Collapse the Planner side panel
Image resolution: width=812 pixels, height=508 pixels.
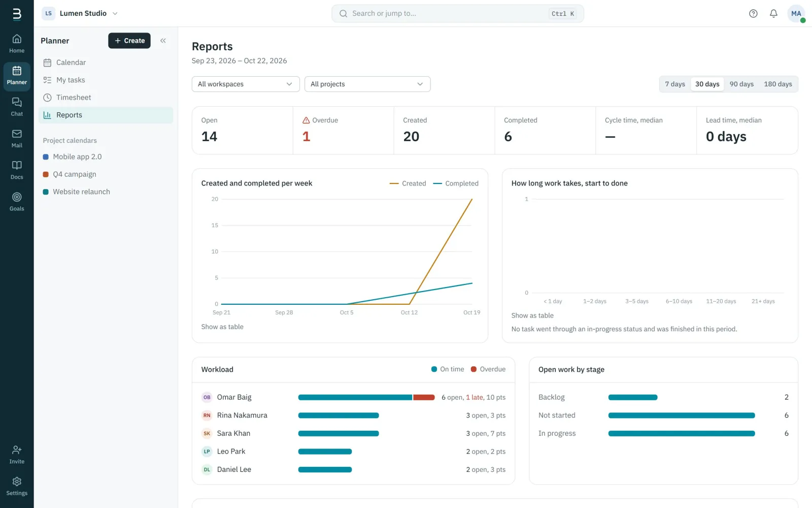pos(163,41)
